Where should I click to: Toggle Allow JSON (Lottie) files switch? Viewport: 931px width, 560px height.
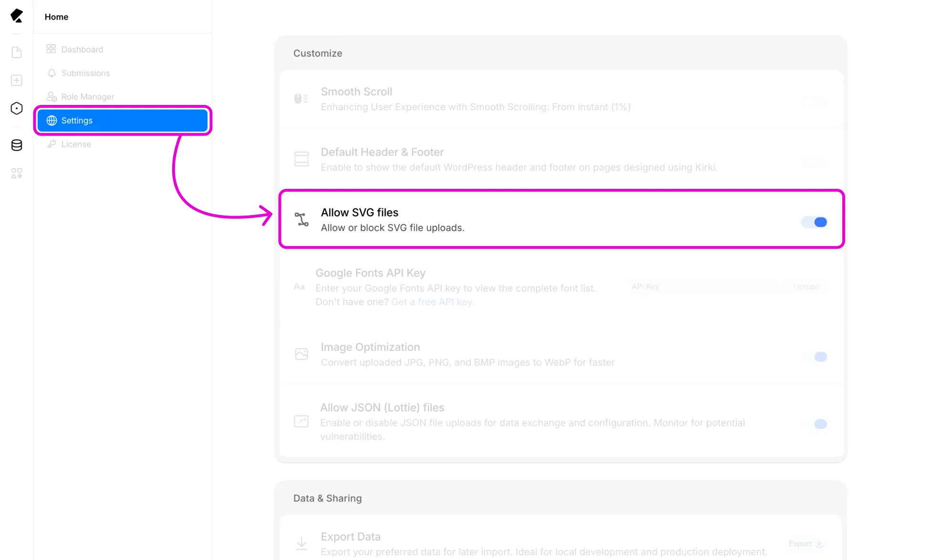click(x=815, y=424)
